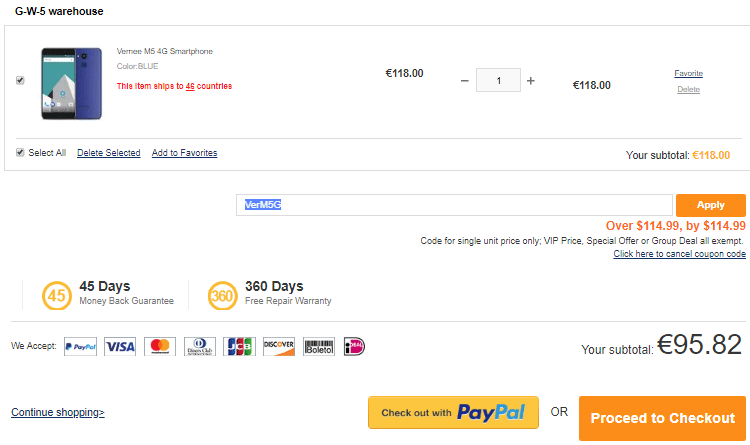Click the Discover card icon
This screenshot has width=750, height=445.
pos(279,346)
